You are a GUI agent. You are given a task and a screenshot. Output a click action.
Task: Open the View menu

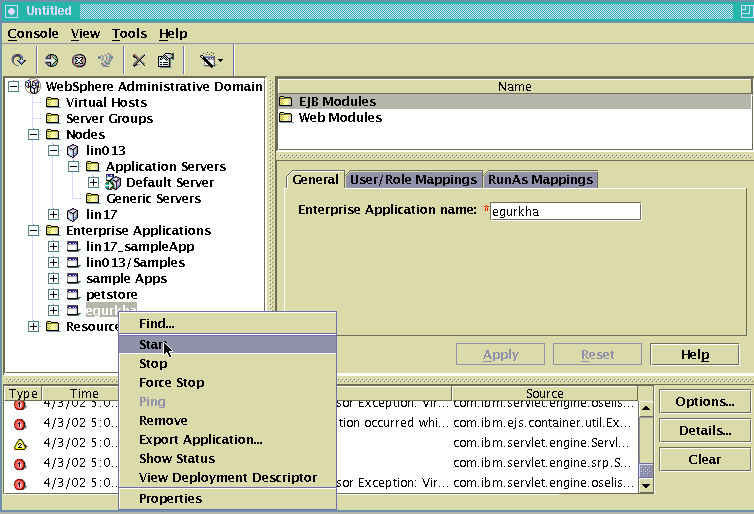(85, 34)
